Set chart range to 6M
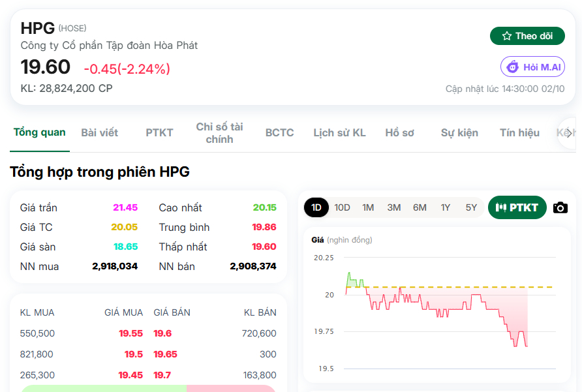This screenshot has width=582, height=392. 420,207
